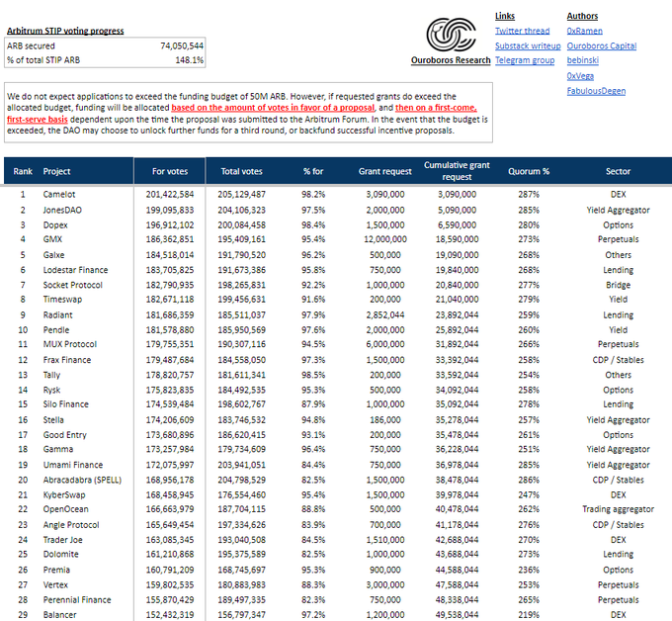Screen dimensions: 672x621
Task: Open the bebinski author link
Action: (583, 60)
